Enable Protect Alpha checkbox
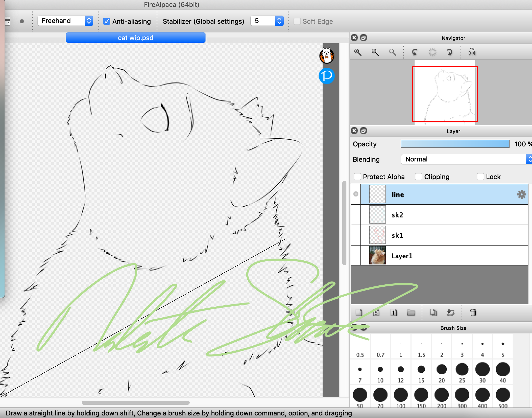532x418 pixels. [x=357, y=177]
